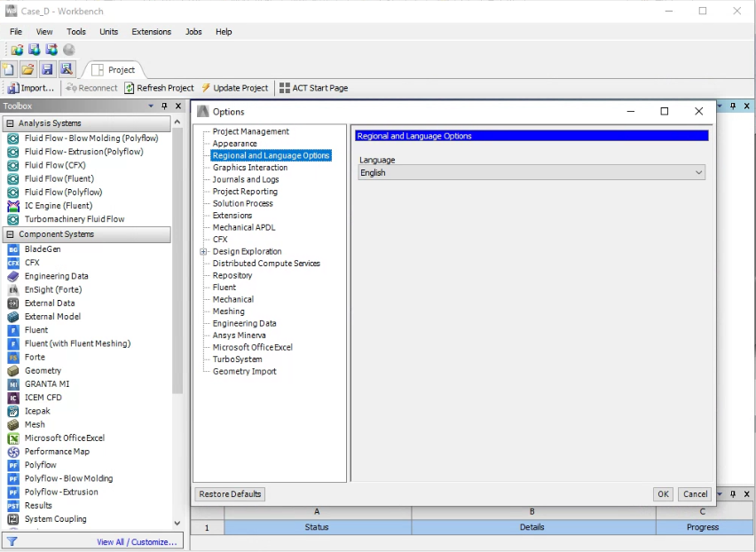Select the BladeGen component system
This screenshot has width=756, height=552.
click(42, 249)
